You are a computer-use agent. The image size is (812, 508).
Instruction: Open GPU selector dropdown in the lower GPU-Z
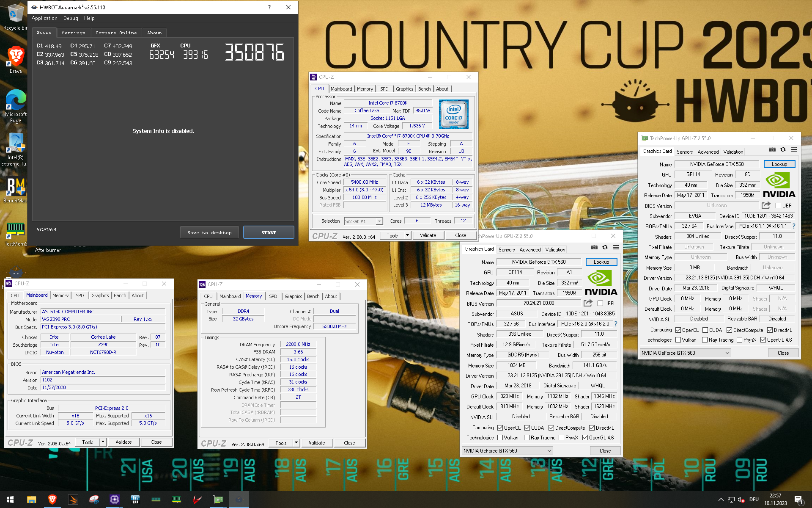(507, 450)
